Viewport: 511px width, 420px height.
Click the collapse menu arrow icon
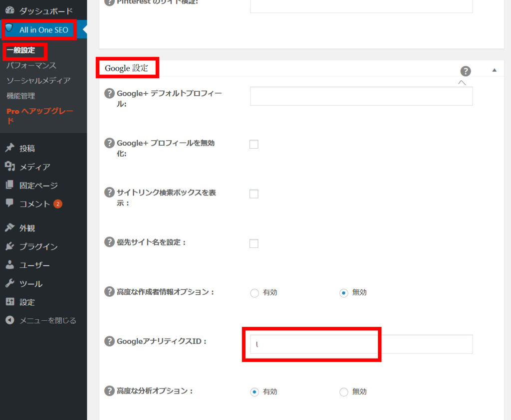pos(10,320)
